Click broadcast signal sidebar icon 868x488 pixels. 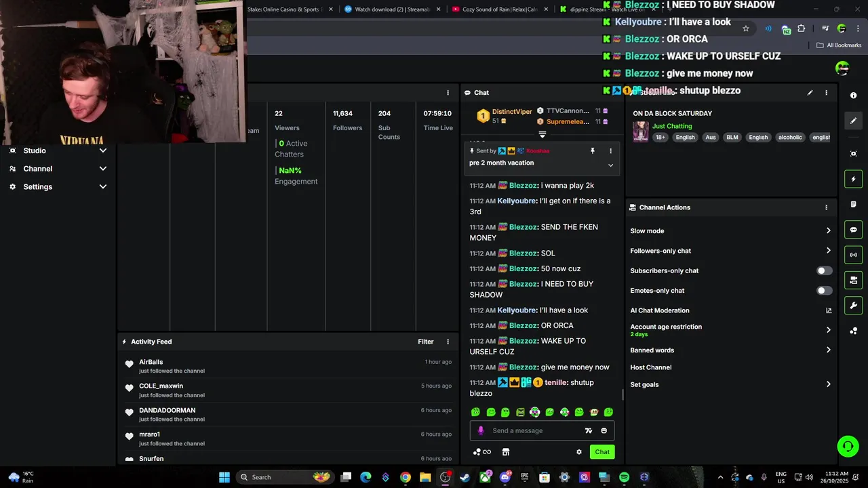pyautogui.click(x=854, y=255)
